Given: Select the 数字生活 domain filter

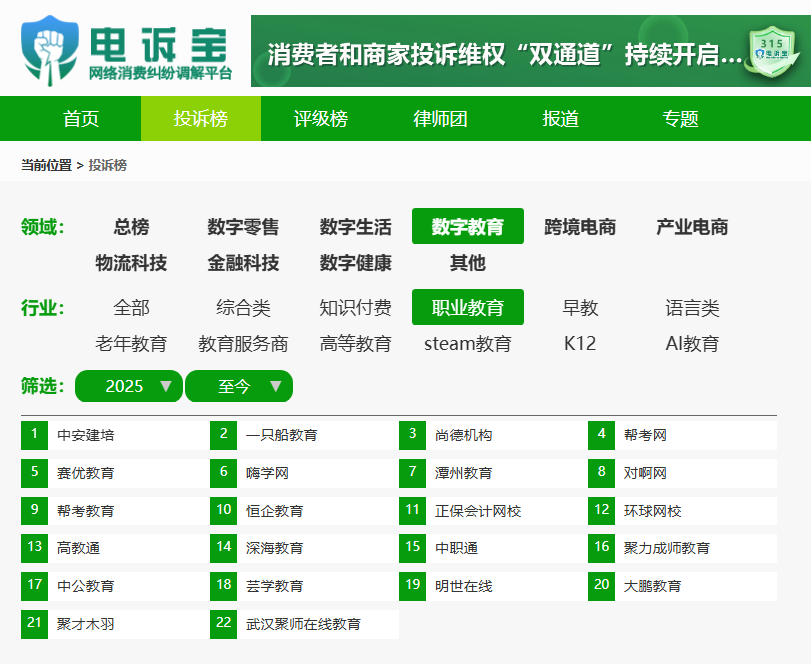Looking at the screenshot, I should [355, 227].
